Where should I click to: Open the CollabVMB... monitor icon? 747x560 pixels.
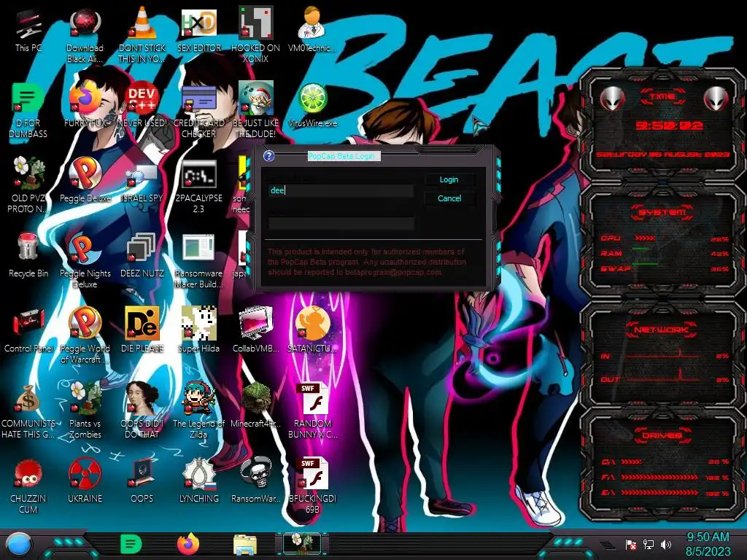click(x=256, y=330)
